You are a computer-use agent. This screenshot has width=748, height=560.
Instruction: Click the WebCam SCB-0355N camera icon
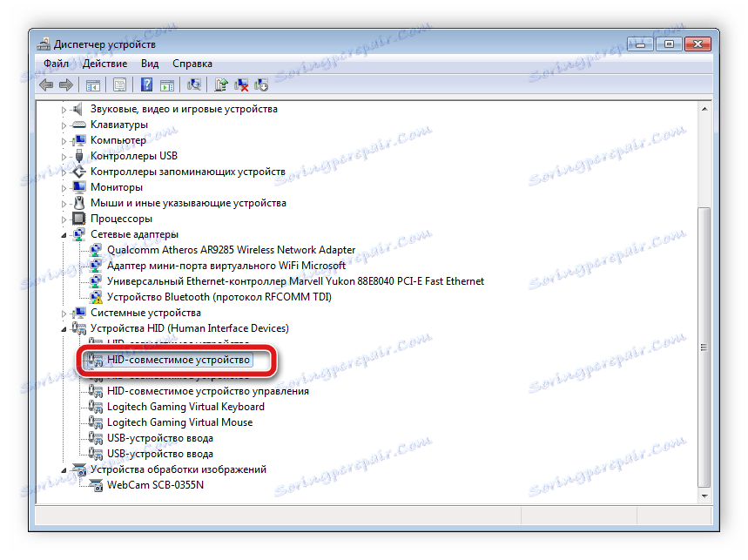click(x=96, y=485)
